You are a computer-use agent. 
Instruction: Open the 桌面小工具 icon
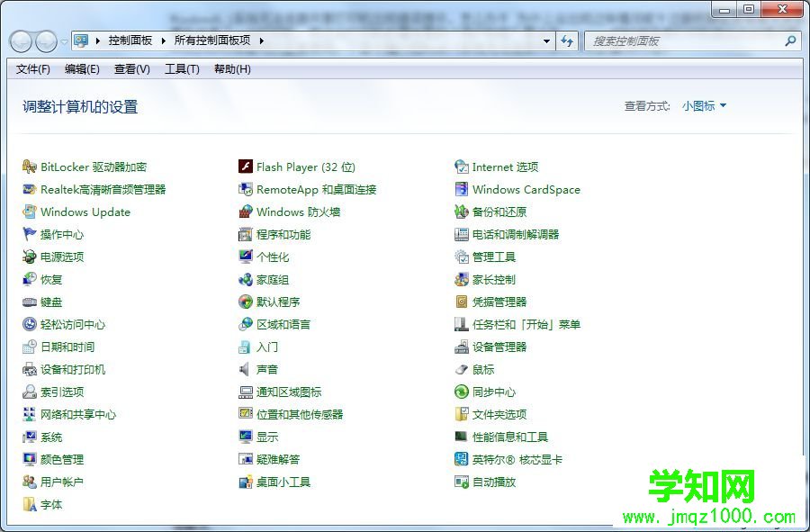246,482
